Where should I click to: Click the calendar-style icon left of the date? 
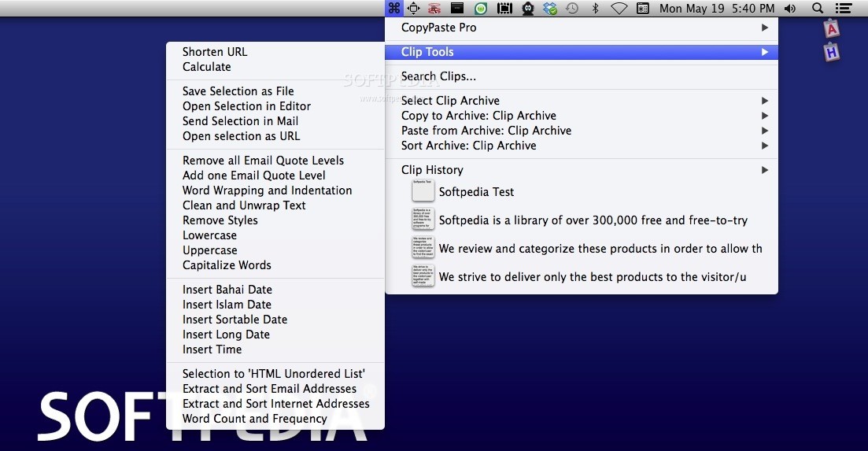[x=643, y=9]
